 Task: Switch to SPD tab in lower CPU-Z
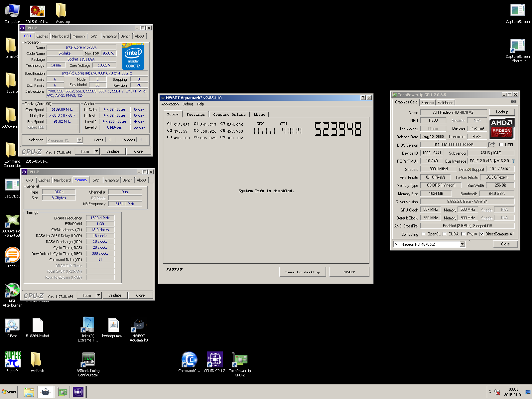[96, 180]
